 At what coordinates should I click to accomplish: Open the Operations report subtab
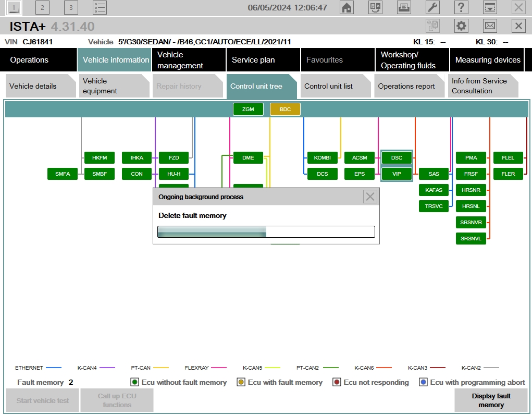click(409, 86)
